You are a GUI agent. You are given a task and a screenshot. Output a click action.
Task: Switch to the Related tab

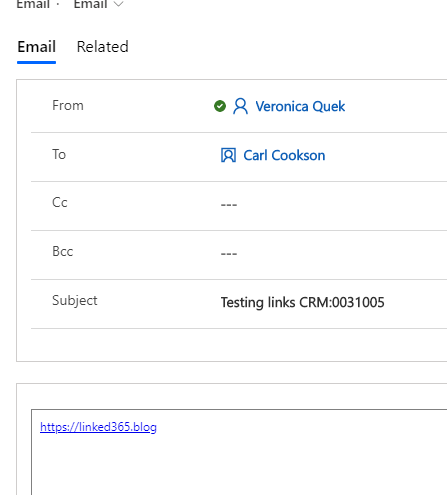click(102, 47)
